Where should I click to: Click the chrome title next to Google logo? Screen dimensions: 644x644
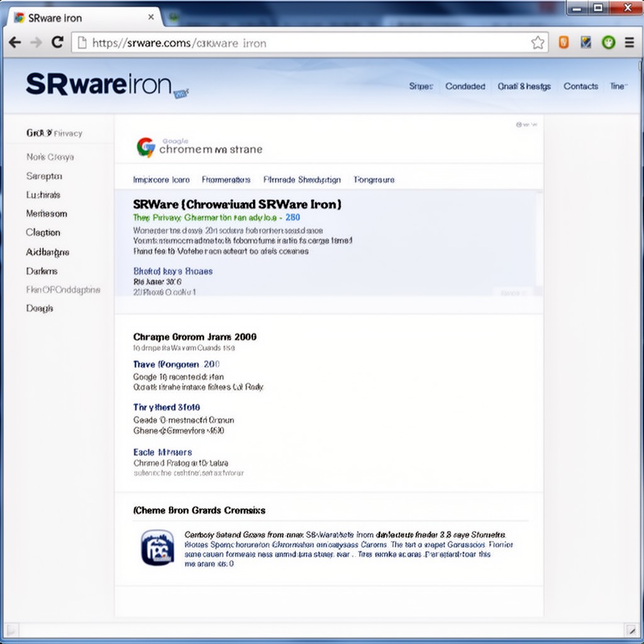click(x=211, y=149)
